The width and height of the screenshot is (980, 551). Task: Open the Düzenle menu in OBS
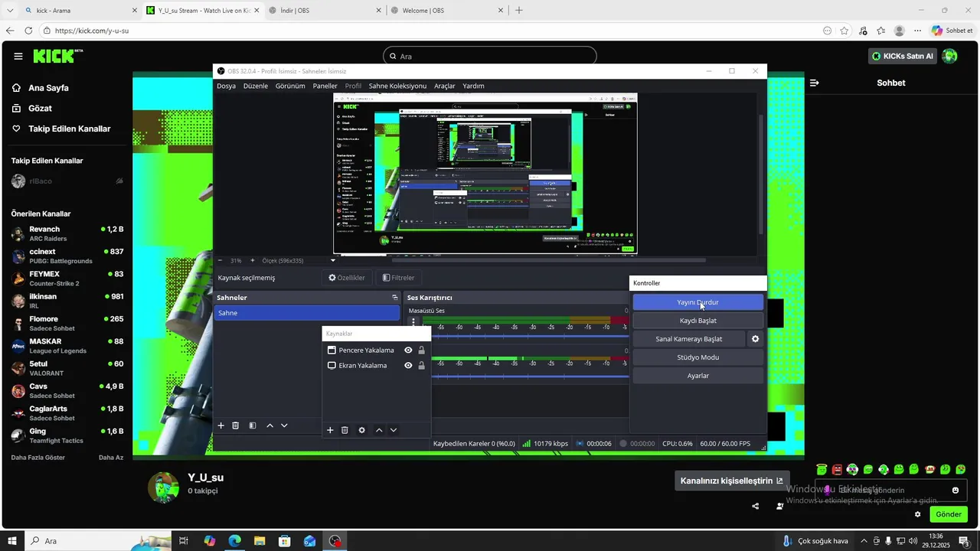pyautogui.click(x=256, y=86)
